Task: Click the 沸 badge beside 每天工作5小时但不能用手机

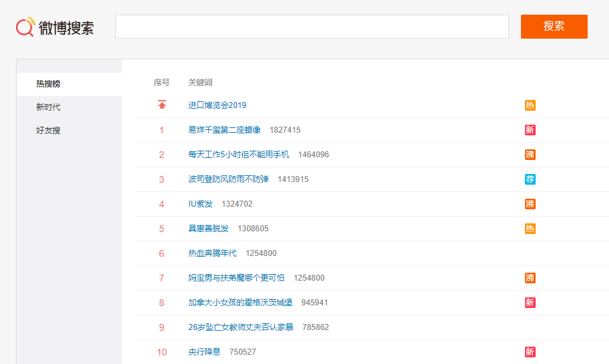Action: tap(530, 155)
